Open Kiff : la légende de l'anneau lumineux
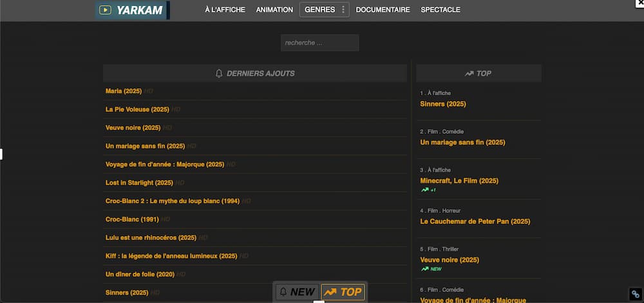Screen dimensions: 644x303 pyautogui.click(x=171, y=256)
